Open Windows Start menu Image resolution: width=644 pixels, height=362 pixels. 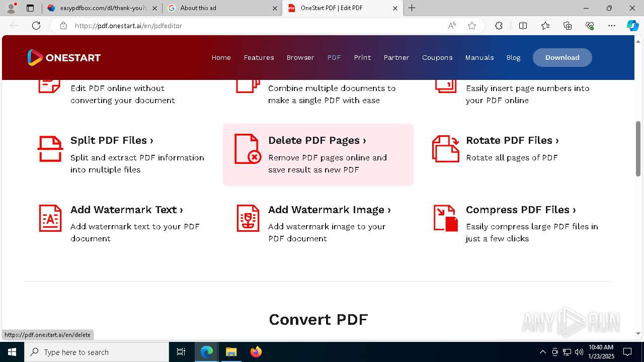pyautogui.click(x=12, y=352)
